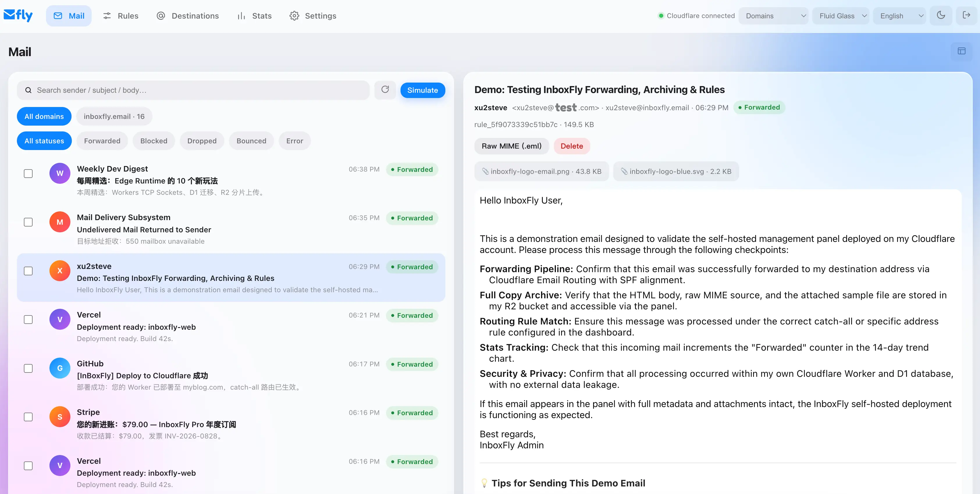Click the Vercel 06:21 PM avatar
Image resolution: width=980 pixels, height=494 pixels.
[x=60, y=320]
